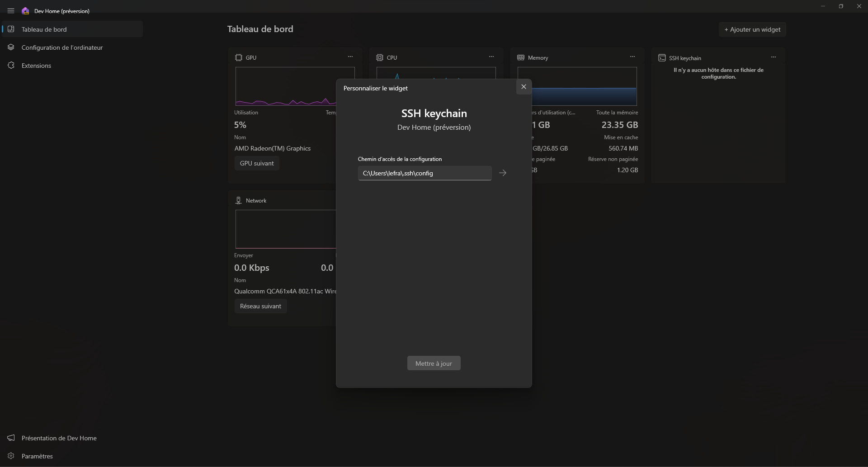Open the navigation hamburger menu
The height and width of the screenshot is (467, 868).
(10, 11)
